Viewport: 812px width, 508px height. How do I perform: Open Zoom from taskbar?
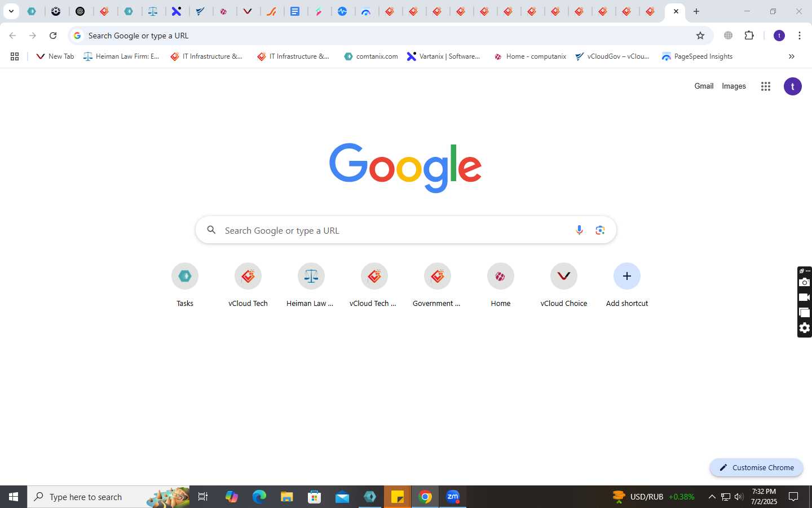click(453, 497)
